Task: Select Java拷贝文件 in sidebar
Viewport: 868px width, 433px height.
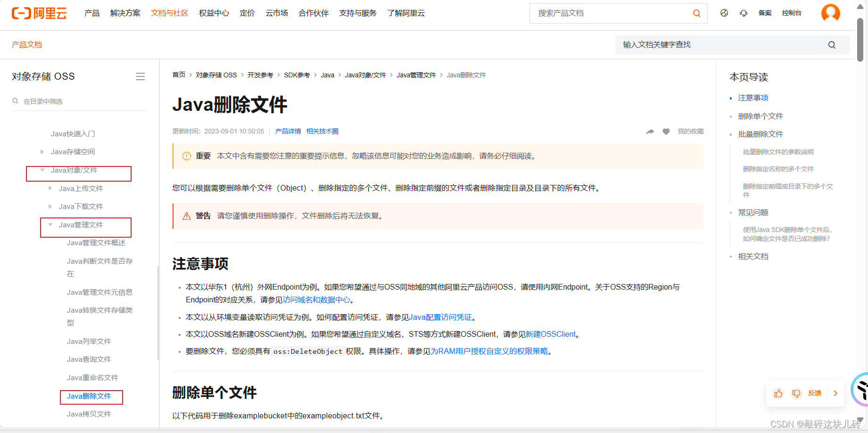Action: (x=89, y=414)
